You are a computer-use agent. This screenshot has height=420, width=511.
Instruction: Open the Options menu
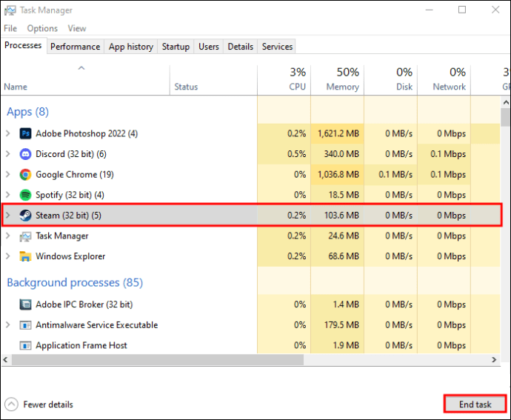point(42,28)
